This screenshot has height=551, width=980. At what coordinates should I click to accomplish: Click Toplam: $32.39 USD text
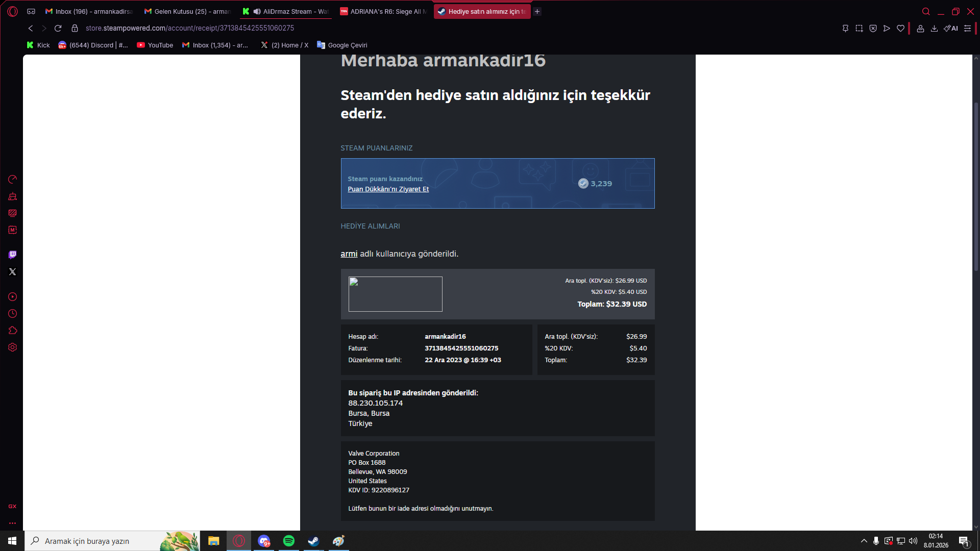point(612,305)
